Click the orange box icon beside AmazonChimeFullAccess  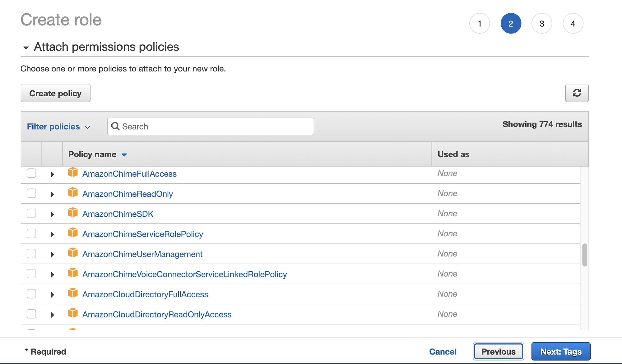[x=73, y=172]
